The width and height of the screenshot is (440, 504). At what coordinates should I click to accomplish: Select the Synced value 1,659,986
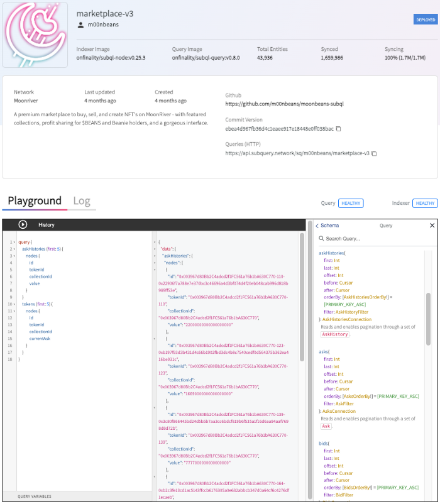(332, 58)
